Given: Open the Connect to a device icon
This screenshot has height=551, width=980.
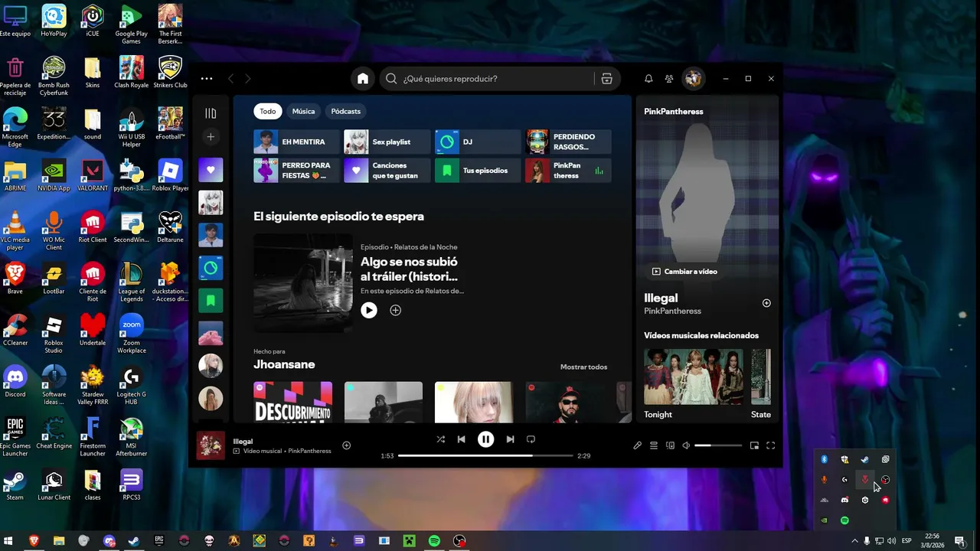Looking at the screenshot, I should [670, 445].
